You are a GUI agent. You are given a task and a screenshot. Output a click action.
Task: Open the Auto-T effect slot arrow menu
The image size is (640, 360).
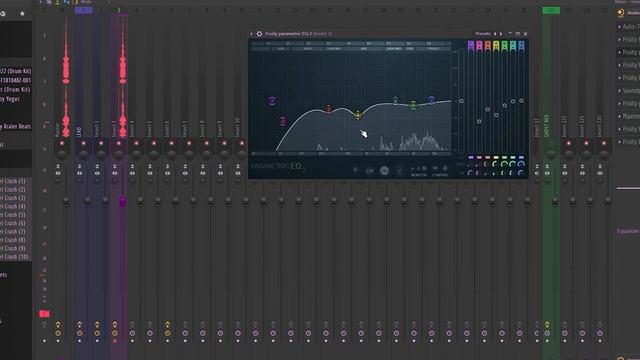pos(620,27)
